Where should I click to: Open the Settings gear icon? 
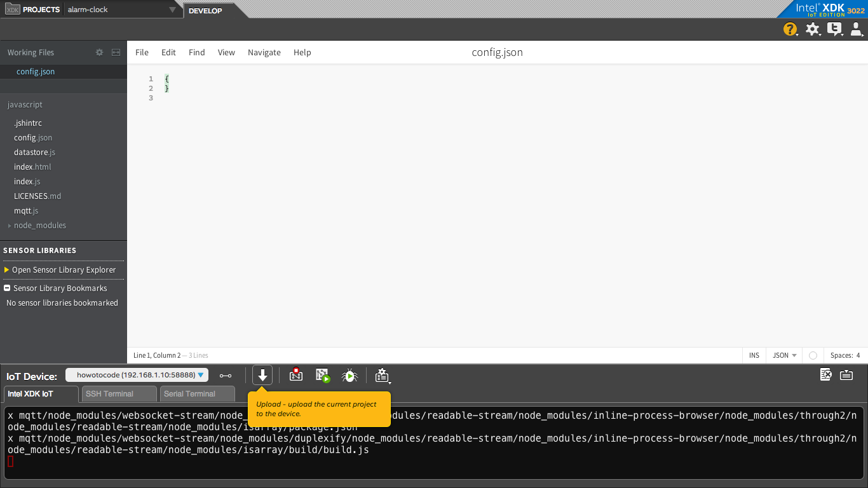click(813, 29)
